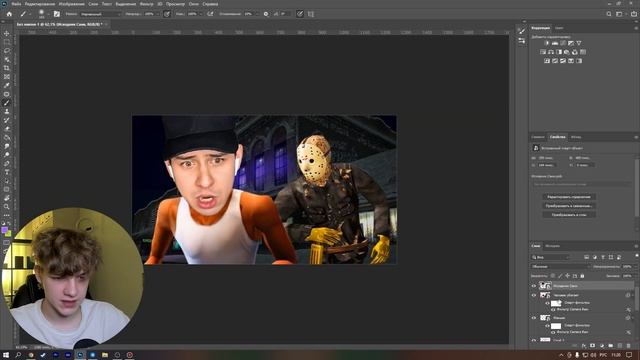Click Редактировать содержимое button
The width and height of the screenshot is (640, 360).
pos(569,197)
